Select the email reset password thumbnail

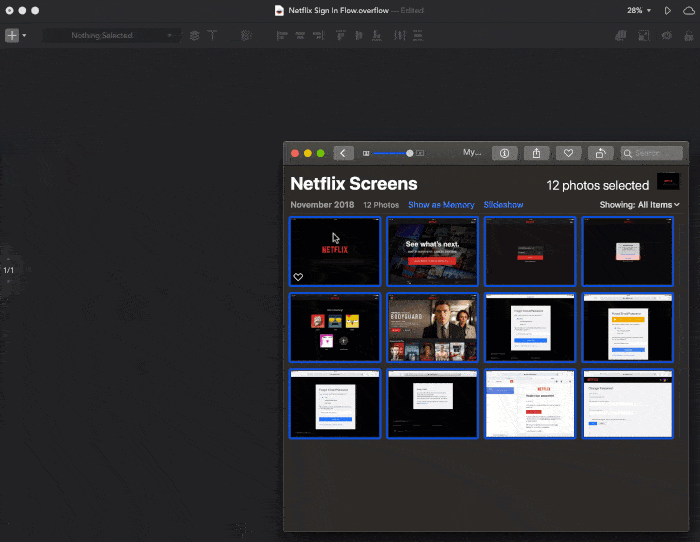[x=530, y=404]
